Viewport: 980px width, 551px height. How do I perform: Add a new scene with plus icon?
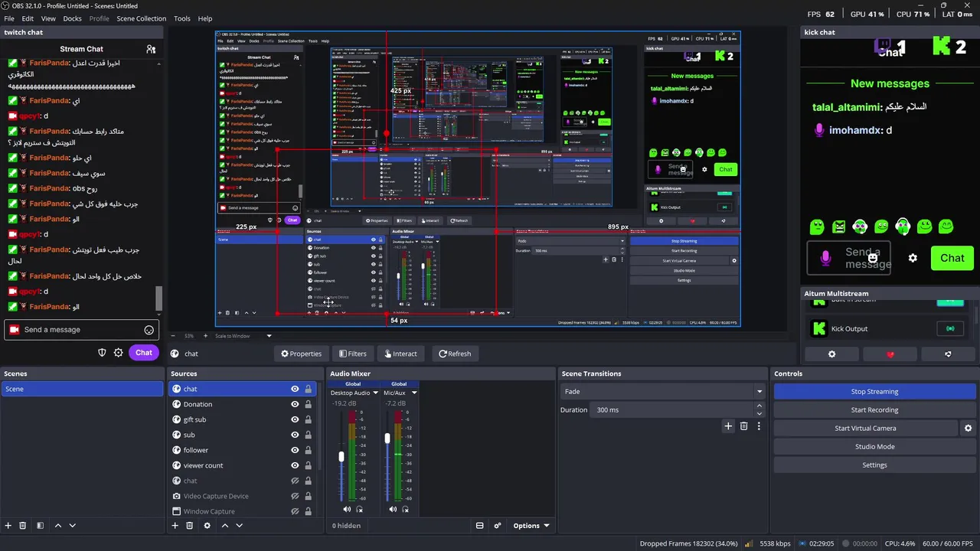point(8,526)
